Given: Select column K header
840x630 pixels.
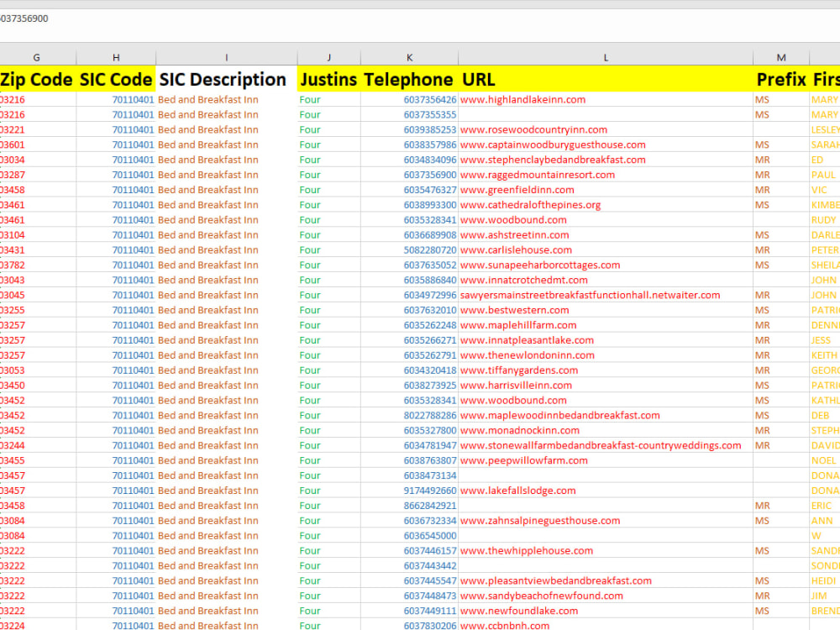Looking at the screenshot, I should (x=409, y=57).
